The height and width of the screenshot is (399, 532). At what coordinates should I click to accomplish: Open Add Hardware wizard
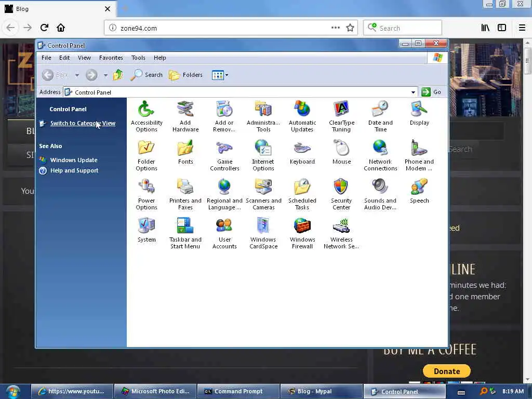tap(185, 116)
